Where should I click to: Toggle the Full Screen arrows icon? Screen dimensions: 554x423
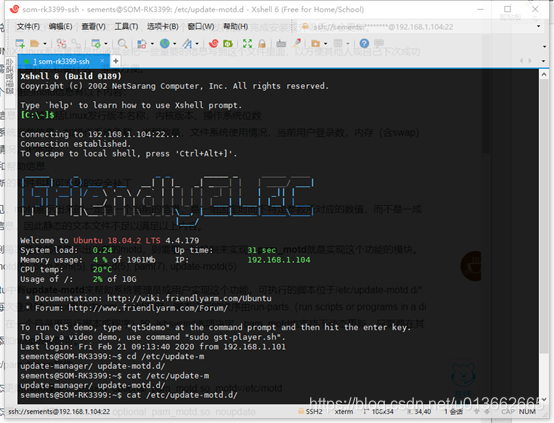(x=247, y=43)
